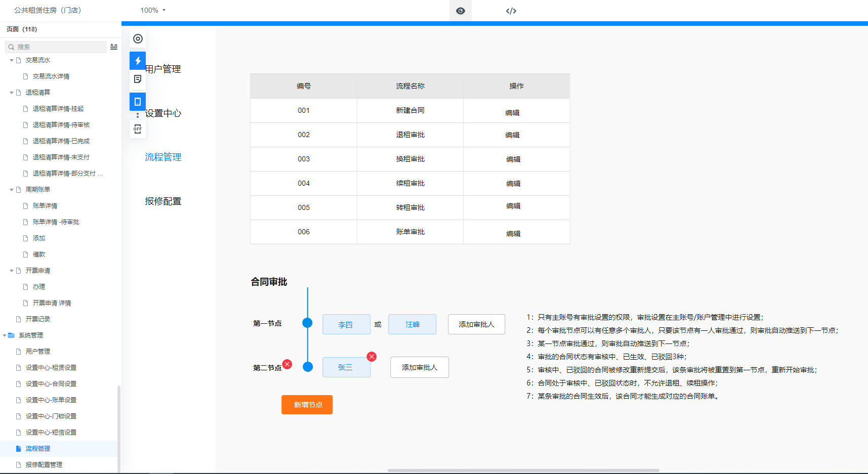
Task: Collapse the 交易流水 tree node
Action: tap(12, 60)
